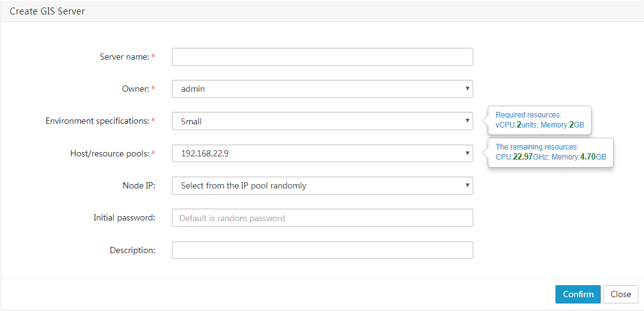
Task: Click the 'Owner:' label text
Action: pos(136,89)
